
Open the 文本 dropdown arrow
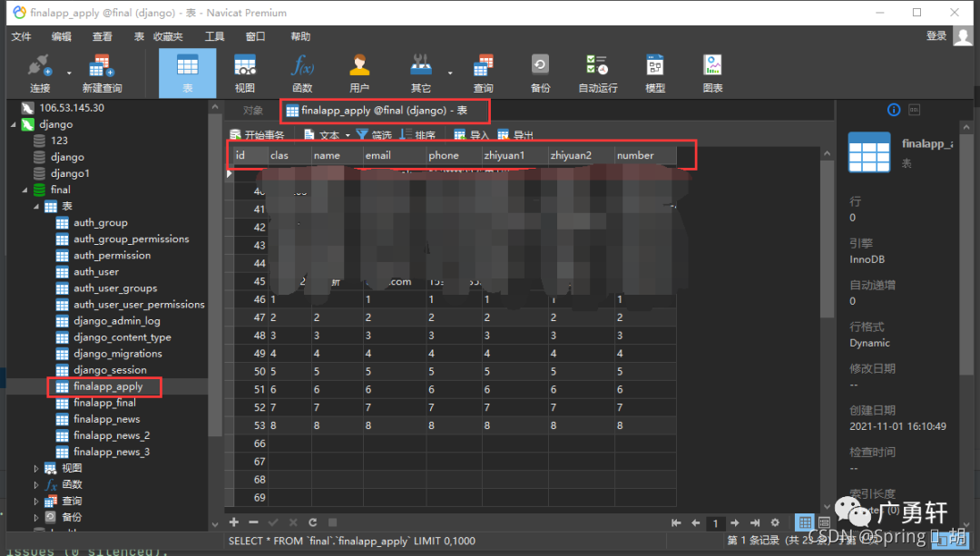pyautogui.click(x=348, y=136)
